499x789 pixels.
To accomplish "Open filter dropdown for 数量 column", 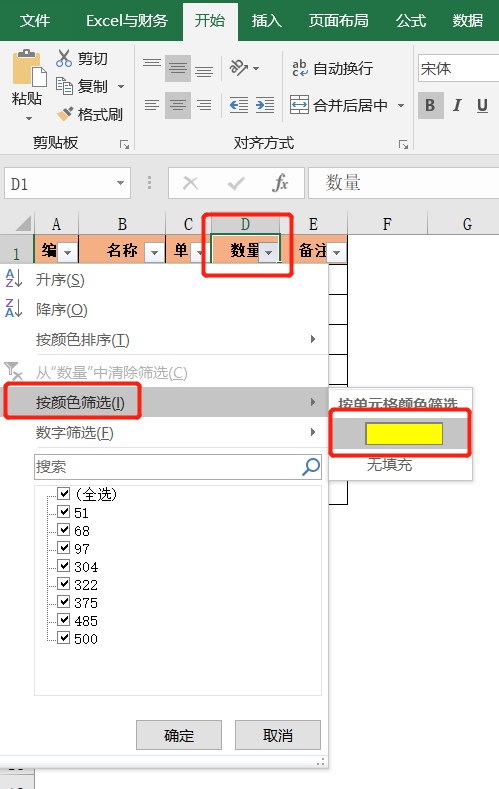I will point(269,252).
